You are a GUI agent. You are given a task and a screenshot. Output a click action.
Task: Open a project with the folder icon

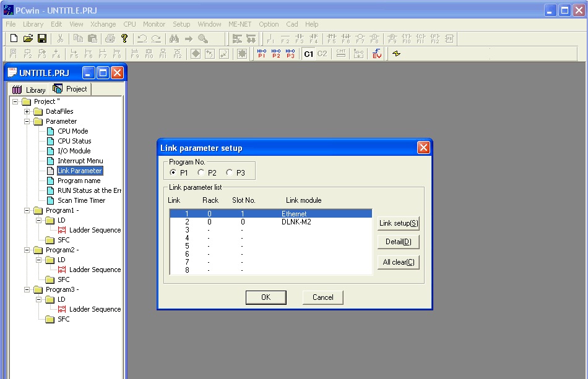(28, 38)
